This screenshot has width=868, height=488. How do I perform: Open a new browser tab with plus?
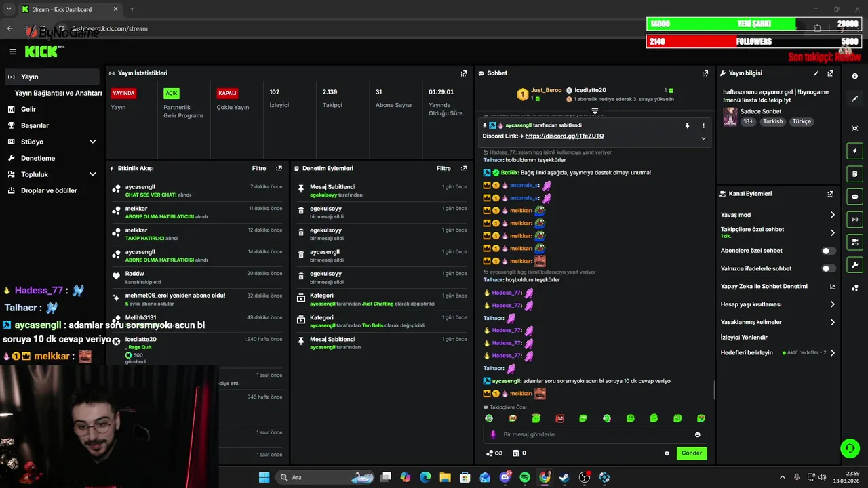132,9
